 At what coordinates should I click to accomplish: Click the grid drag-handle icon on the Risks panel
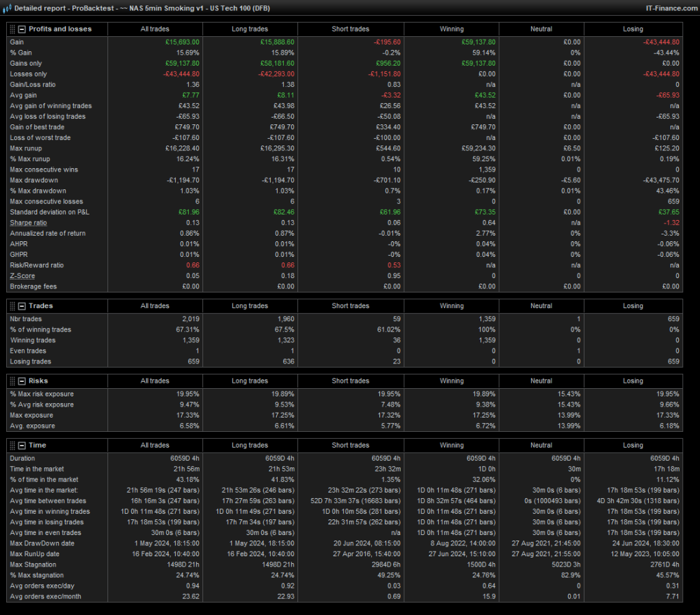point(12,381)
